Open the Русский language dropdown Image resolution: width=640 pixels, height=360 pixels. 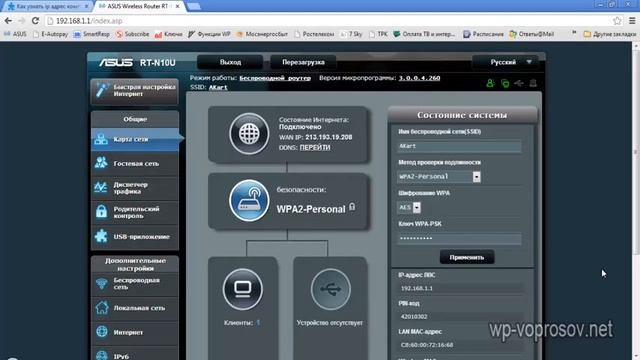pyautogui.click(x=505, y=62)
